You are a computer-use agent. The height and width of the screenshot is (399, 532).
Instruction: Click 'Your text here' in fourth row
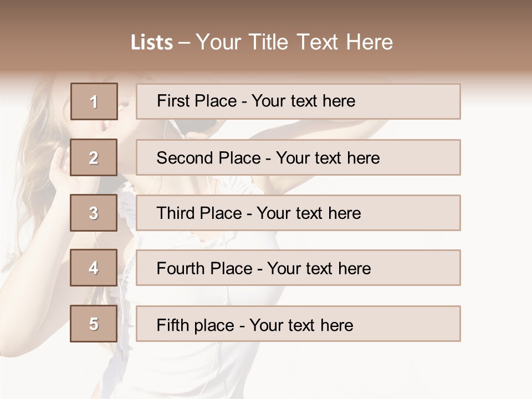click(319, 269)
